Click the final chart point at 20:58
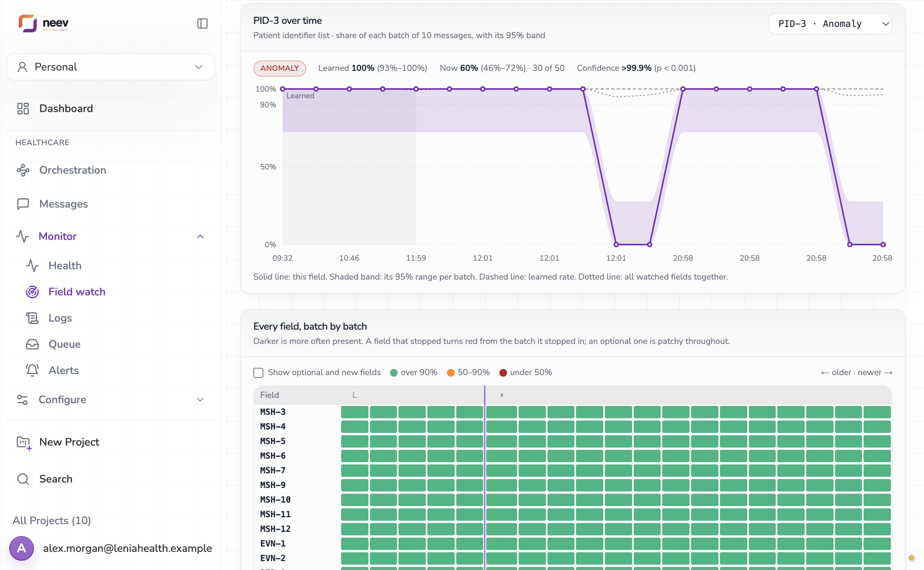Screen dimensions: 924x570 click(883, 245)
